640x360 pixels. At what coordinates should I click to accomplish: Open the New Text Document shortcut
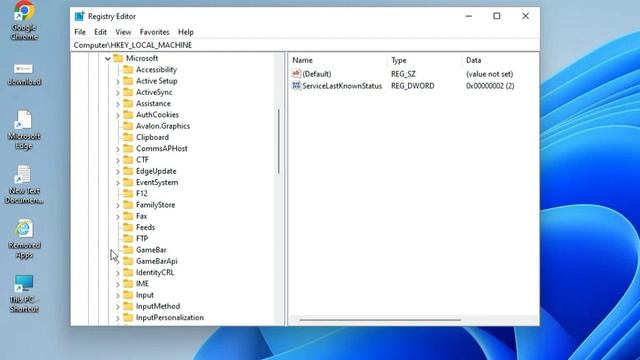pos(24,184)
